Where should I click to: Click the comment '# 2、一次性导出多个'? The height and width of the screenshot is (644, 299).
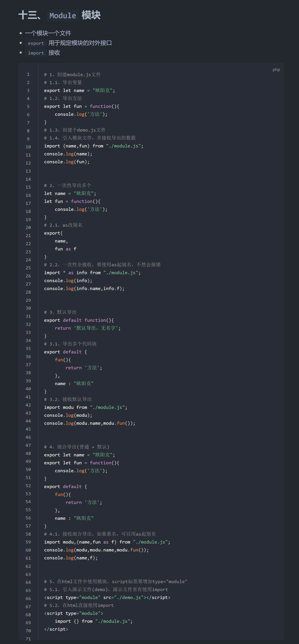point(68,185)
